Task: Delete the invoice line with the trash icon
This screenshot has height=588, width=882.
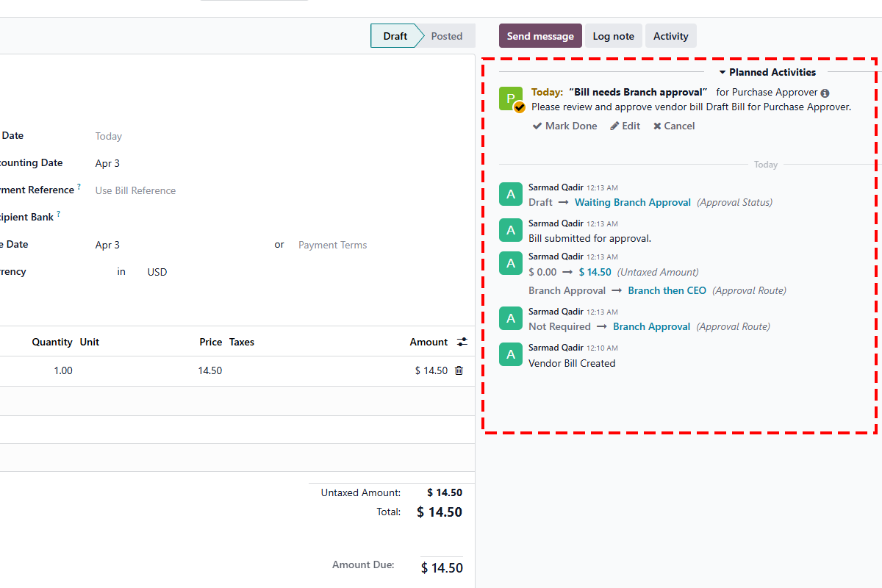Action: point(459,370)
